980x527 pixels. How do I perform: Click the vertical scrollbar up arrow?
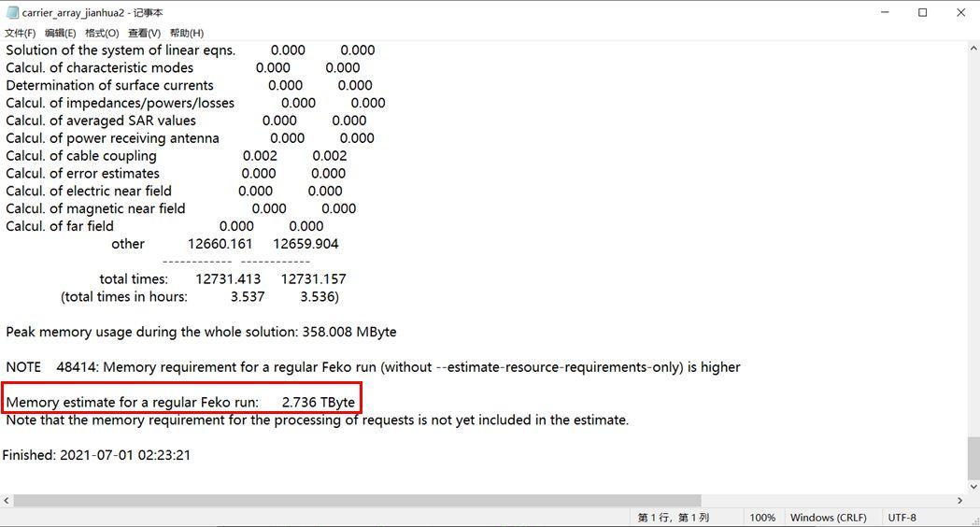[973, 49]
